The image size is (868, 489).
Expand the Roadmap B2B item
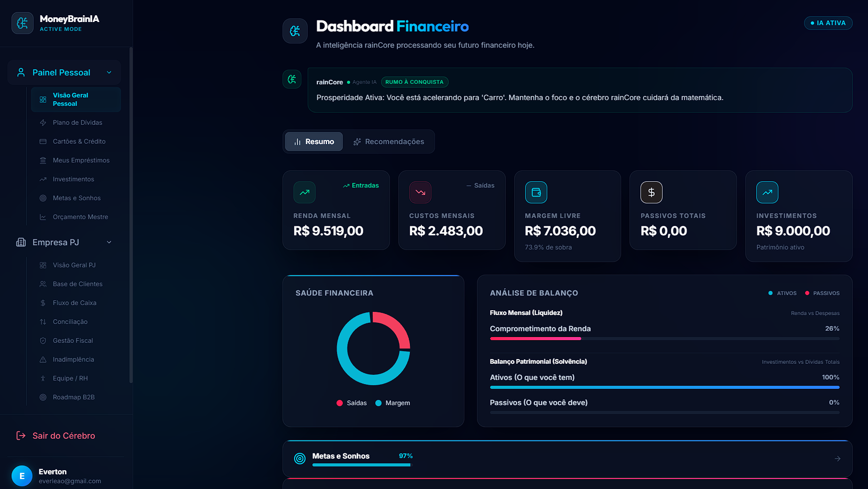coord(73,397)
